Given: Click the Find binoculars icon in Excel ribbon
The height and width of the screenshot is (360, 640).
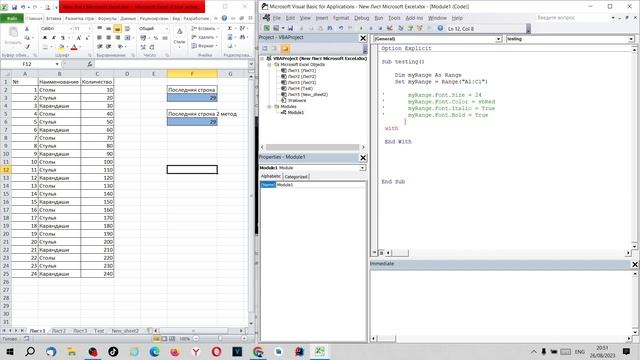Looking at the screenshot, I should coord(242,37).
